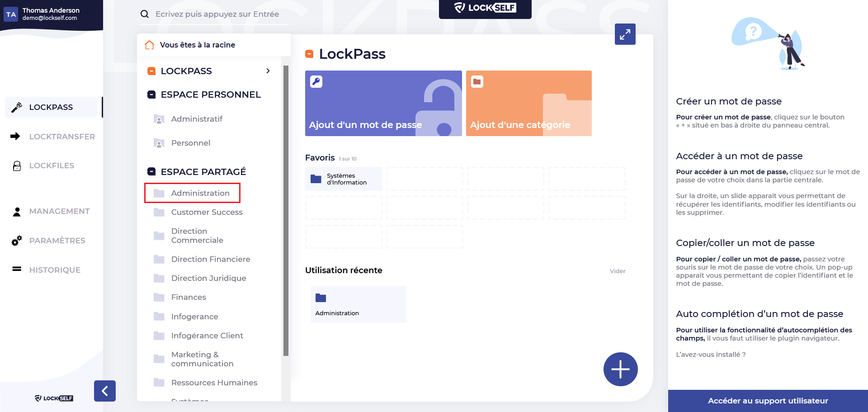Expand LOCKPASS with the right chevron
Viewport: 868px width, 412px height.
[268, 71]
